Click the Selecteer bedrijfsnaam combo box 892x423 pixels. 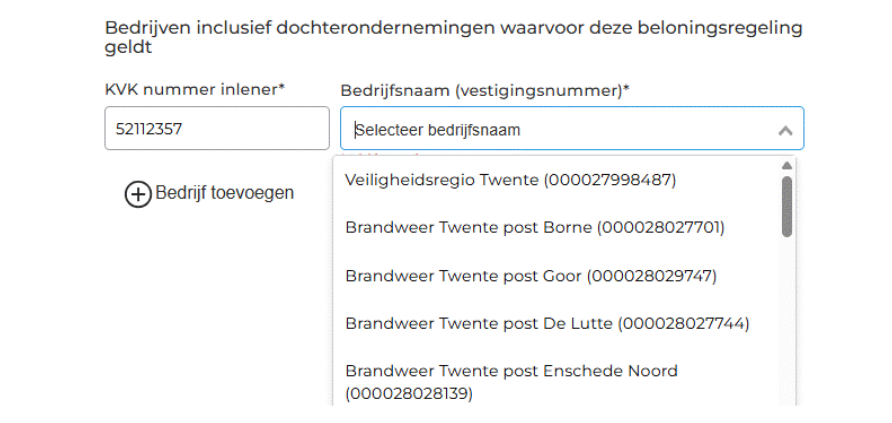560,130
